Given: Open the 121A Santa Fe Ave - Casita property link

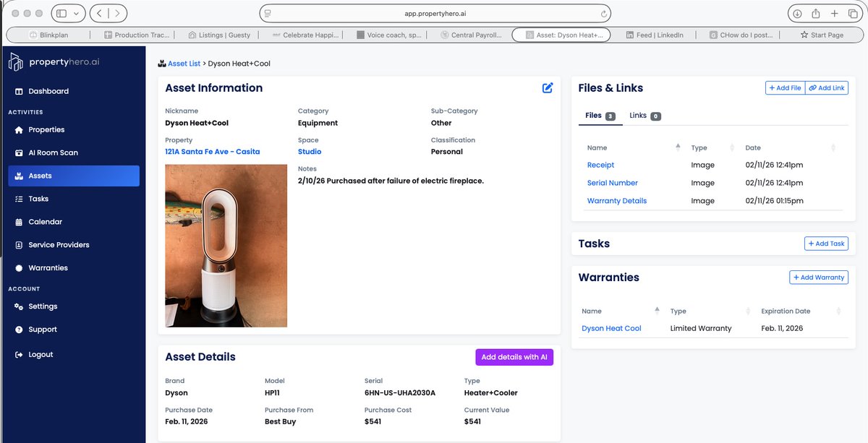Looking at the screenshot, I should [213, 152].
